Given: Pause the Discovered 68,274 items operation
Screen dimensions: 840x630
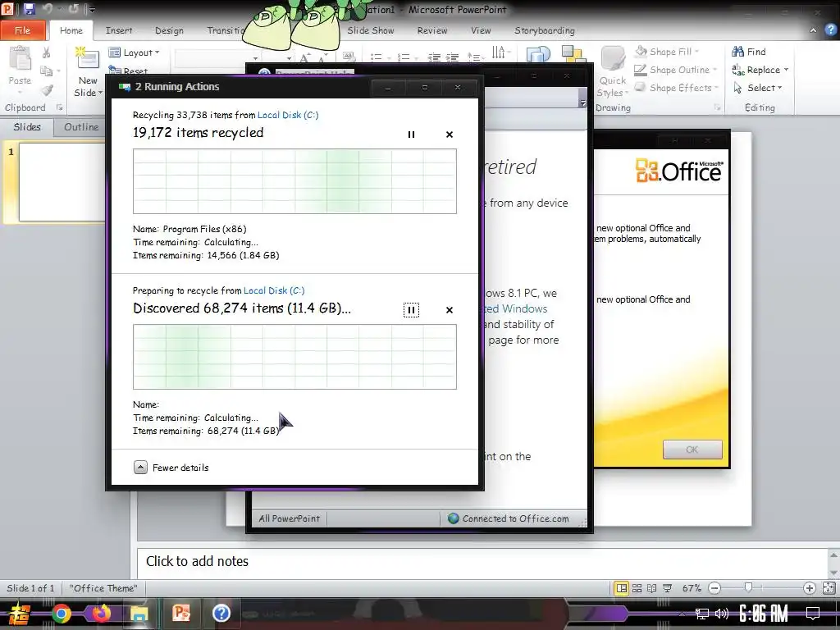Looking at the screenshot, I should [411, 309].
